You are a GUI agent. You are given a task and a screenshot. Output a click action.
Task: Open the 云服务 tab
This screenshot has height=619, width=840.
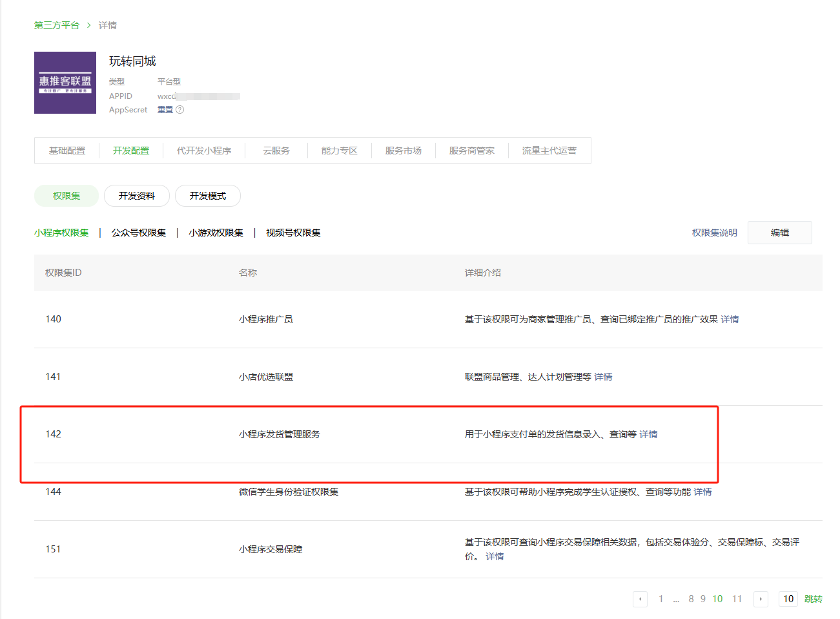click(276, 151)
